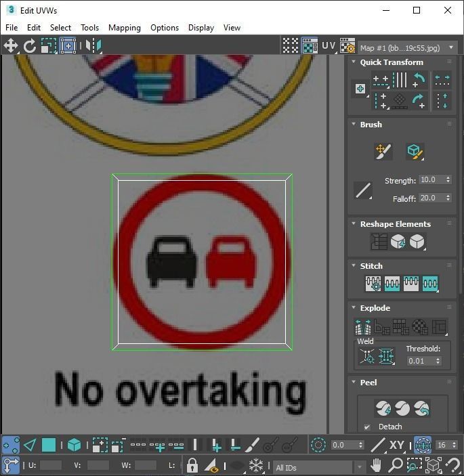Enable Polygon sub-object mode
The height and width of the screenshot is (476, 464).
point(49,446)
